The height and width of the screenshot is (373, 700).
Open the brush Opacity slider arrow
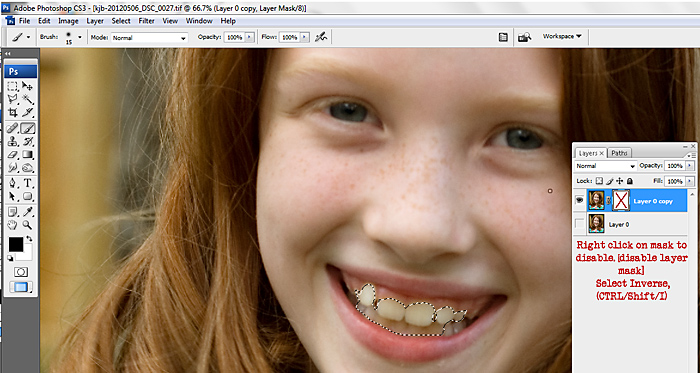pyautogui.click(x=250, y=37)
